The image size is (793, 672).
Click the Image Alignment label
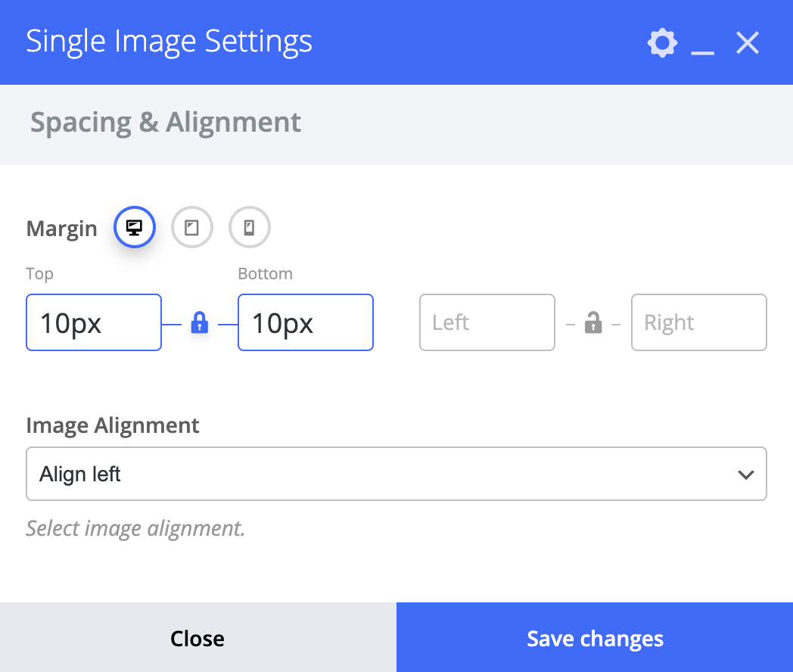coord(113,425)
